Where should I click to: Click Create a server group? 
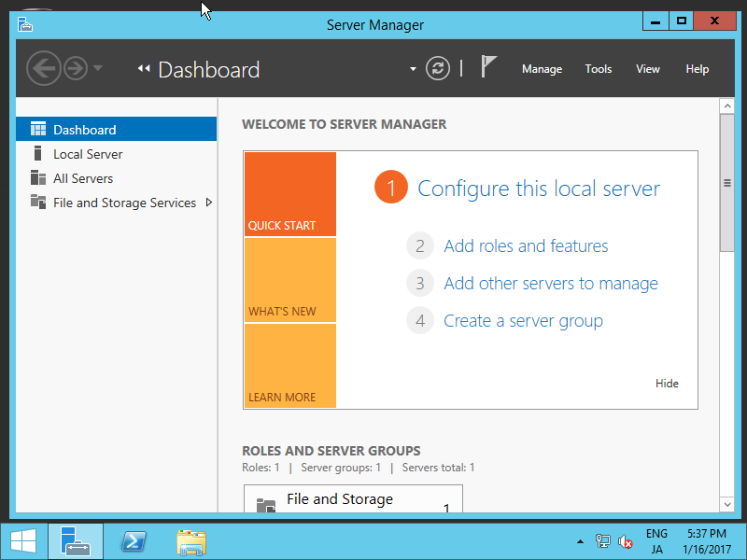tap(523, 321)
